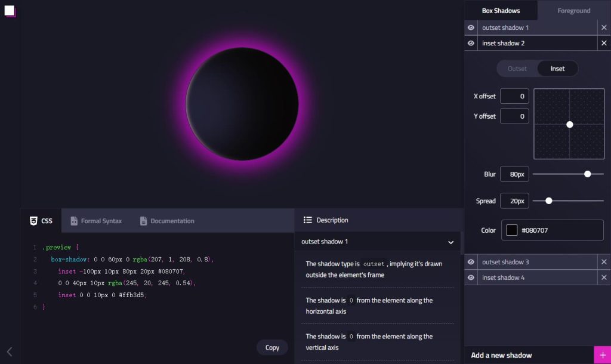The height and width of the screenshot is (364, 611).
Task: Click the Documentation file icon
Action: point(143,221)
